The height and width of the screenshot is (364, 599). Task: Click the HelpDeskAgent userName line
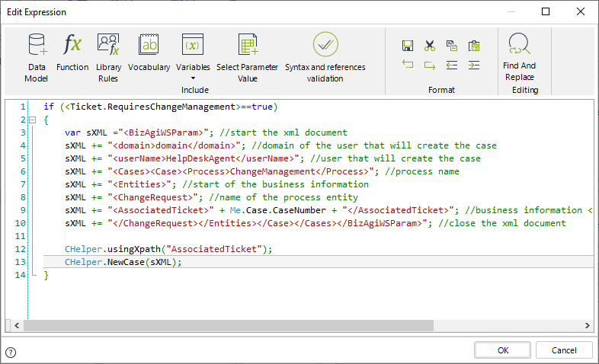point(273,158)
